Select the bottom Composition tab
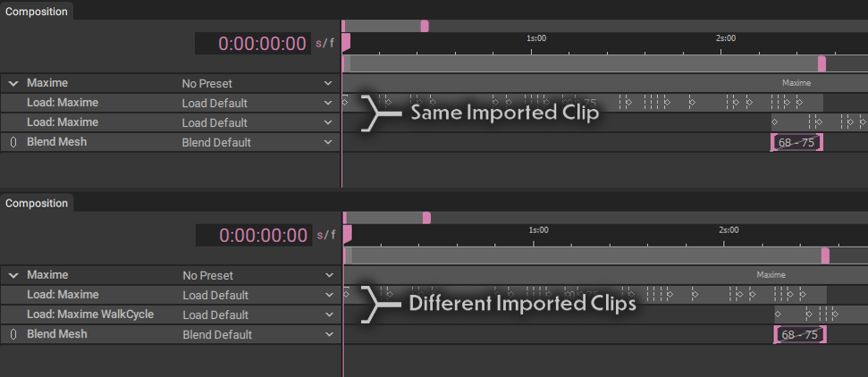Screen dimensions: 868x377 37,203
